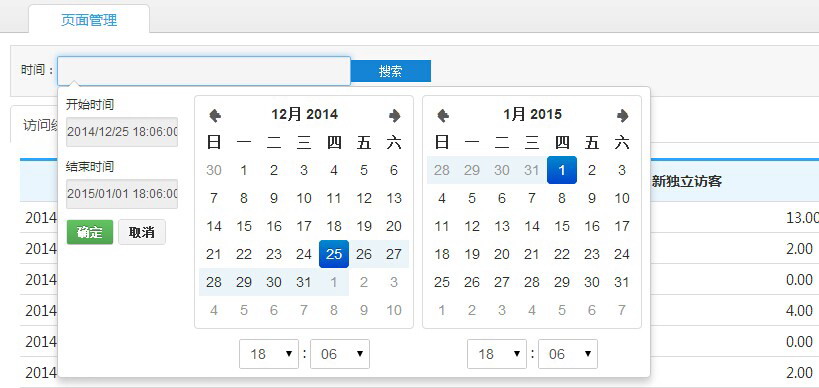The width and height of the screenshot is (819, 388).
Task: Go to next month in December 2014 calendar
Action: (x=395, y=115)
